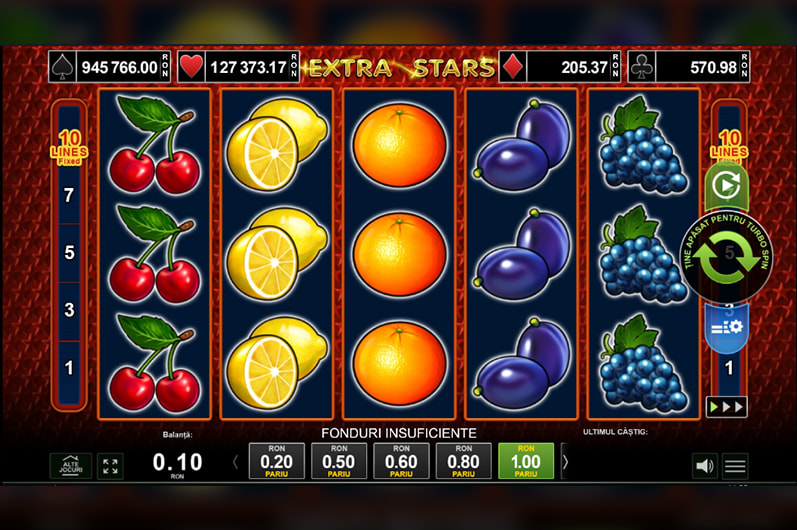The image size is (797, 530).
Task: Show previous bet values with left chevron
Action: click(235, 462)
